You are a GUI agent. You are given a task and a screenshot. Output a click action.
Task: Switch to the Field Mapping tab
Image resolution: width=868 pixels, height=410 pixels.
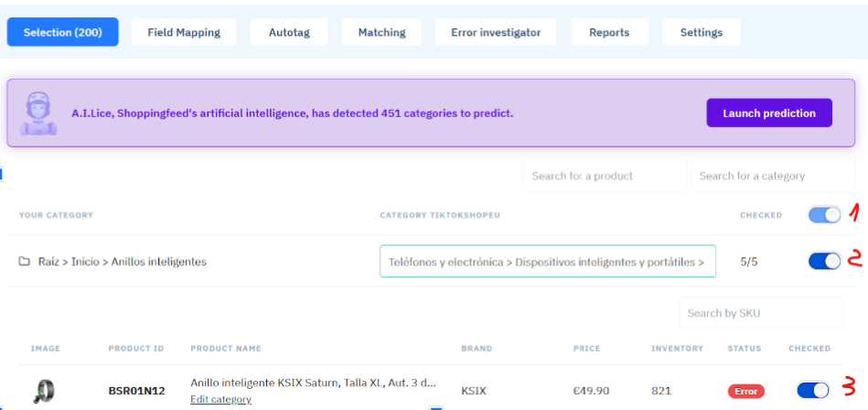pyautogui.click(x=184, y=32)
